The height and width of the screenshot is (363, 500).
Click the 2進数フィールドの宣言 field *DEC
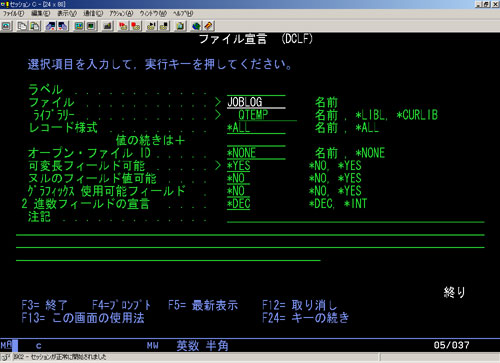click(x=239, y=204)
